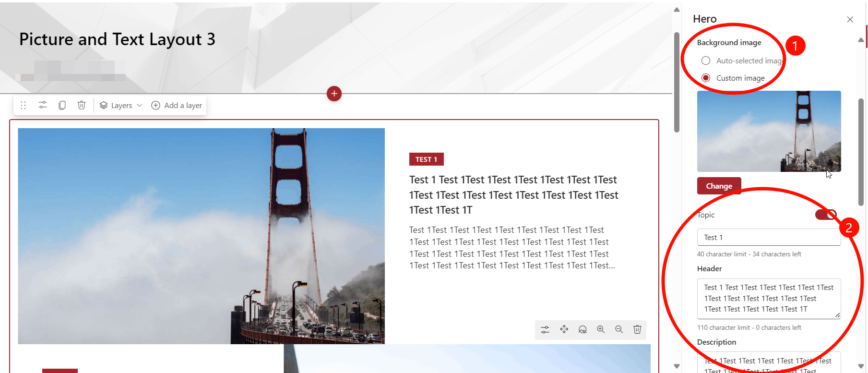The width and height of the screenshot is (868, 373).
Task: Click the hero tile heading text
Action: pos(513,195)
